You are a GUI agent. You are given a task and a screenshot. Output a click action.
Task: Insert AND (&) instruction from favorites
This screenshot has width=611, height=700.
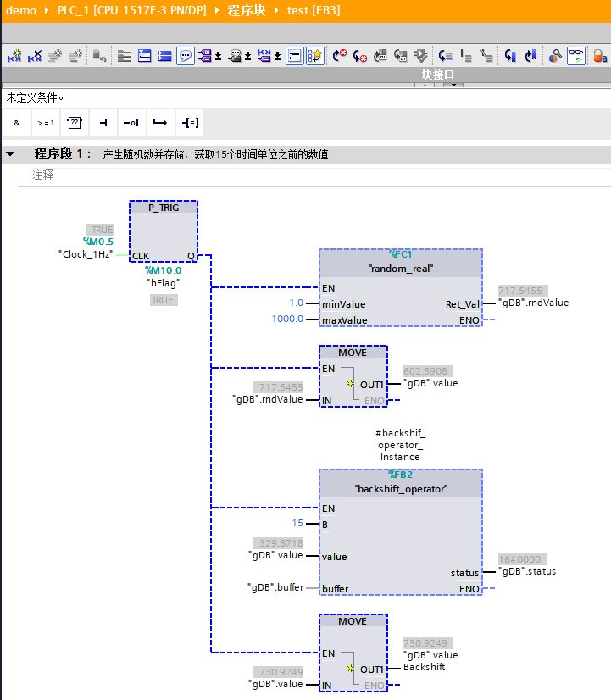tap(16, 123)
